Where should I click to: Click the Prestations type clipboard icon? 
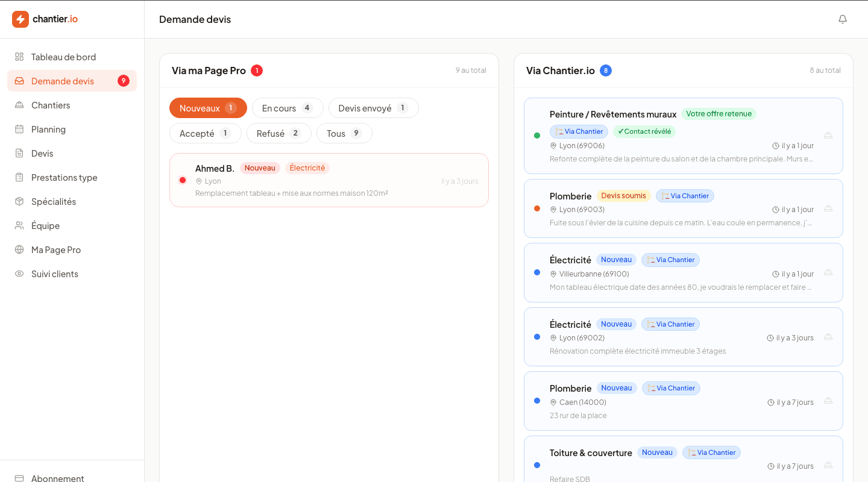(19, 177)
